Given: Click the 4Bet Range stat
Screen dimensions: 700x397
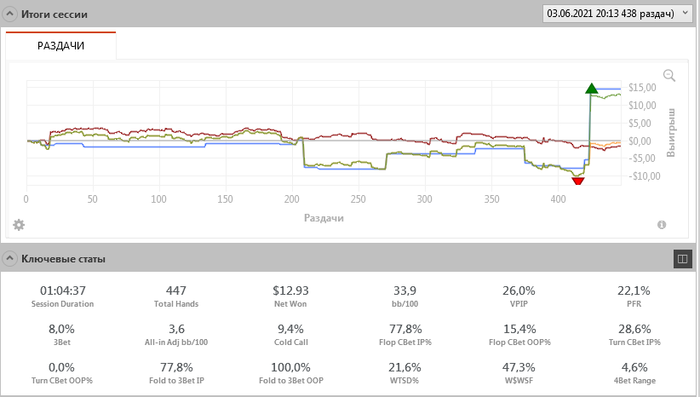Looking at the screenshot, I should (634, 373).
